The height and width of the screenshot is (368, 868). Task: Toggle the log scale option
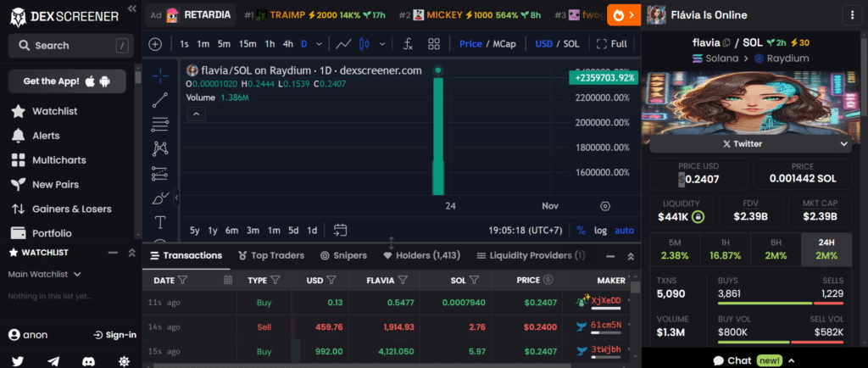tap(601, 230)
